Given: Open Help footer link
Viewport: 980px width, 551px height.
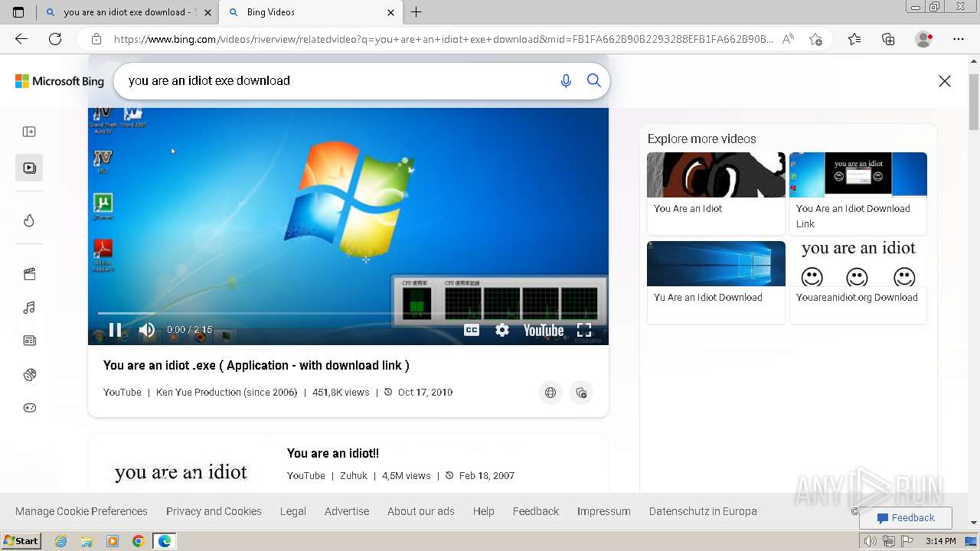Looking at the screenshot, I should [x=484, y=511].
